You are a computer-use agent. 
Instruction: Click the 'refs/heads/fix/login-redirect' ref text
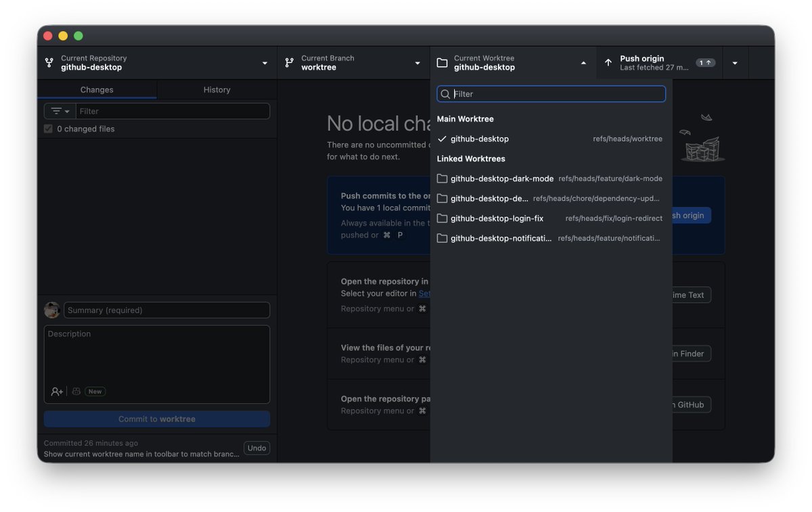tap(614, 218)
